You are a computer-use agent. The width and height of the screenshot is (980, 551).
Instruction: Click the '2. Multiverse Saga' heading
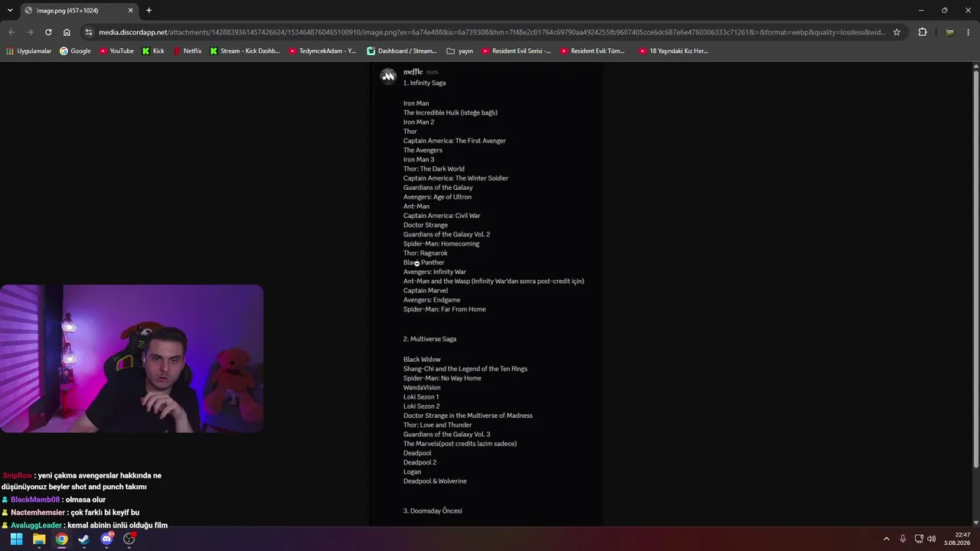tap(430, 339)
